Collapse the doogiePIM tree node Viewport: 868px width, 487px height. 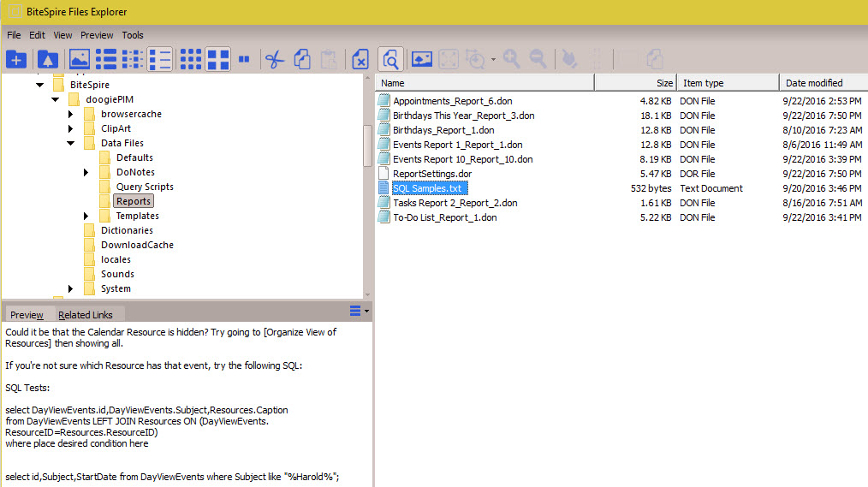(55, 99)
